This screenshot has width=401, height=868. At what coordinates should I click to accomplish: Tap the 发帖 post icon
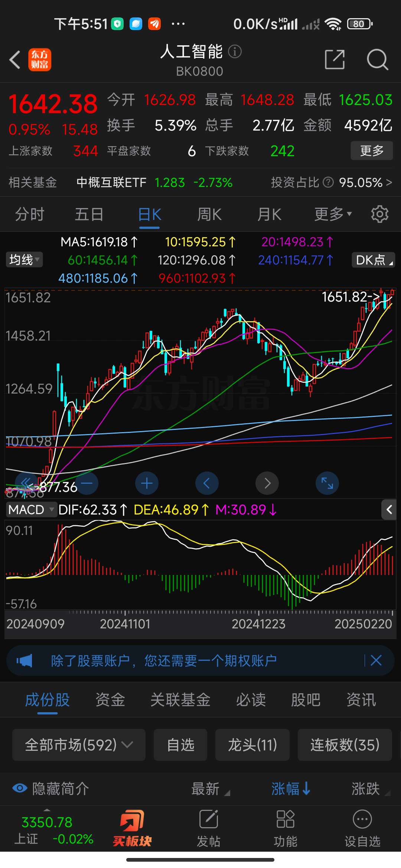pos(209,828)
